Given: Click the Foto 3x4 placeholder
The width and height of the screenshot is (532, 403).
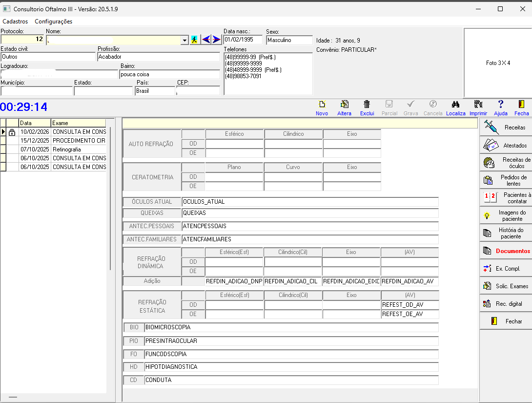Looking at the screenshot, I should click(x=498, y=63).
